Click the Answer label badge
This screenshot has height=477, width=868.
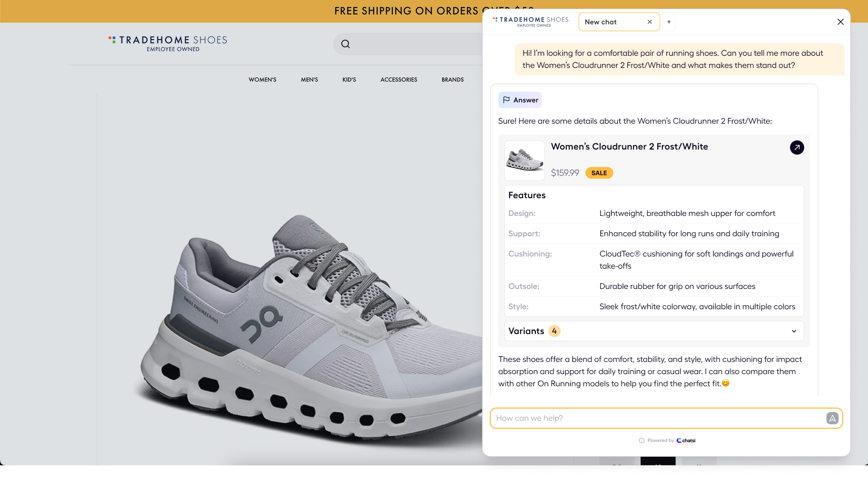click(520, 100)
